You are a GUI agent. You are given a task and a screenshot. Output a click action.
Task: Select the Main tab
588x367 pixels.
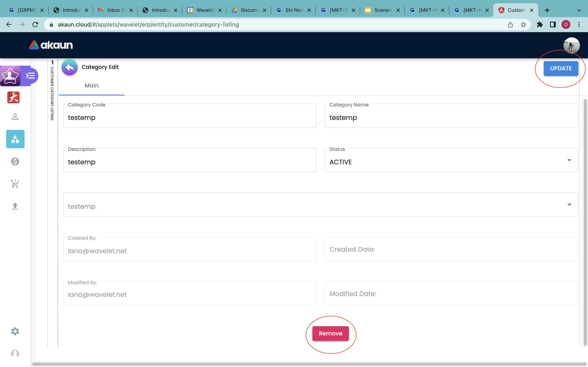click(x=92, y=85)
